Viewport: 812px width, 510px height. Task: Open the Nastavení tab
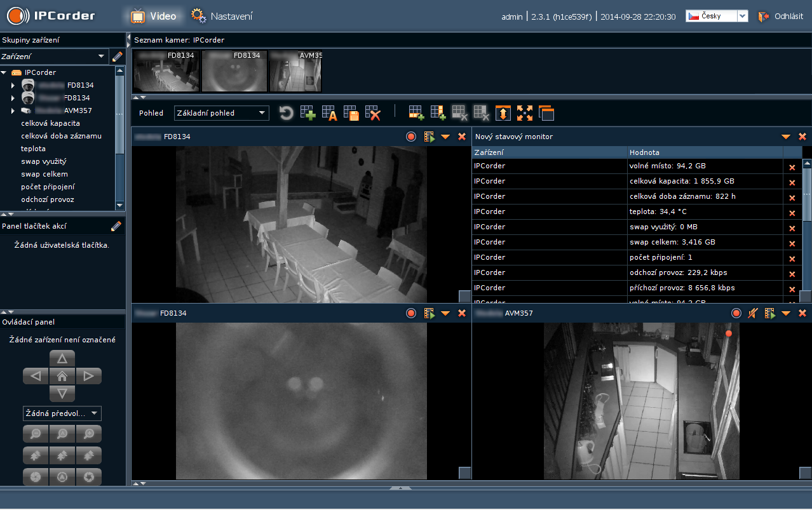(x=222, y=16)
